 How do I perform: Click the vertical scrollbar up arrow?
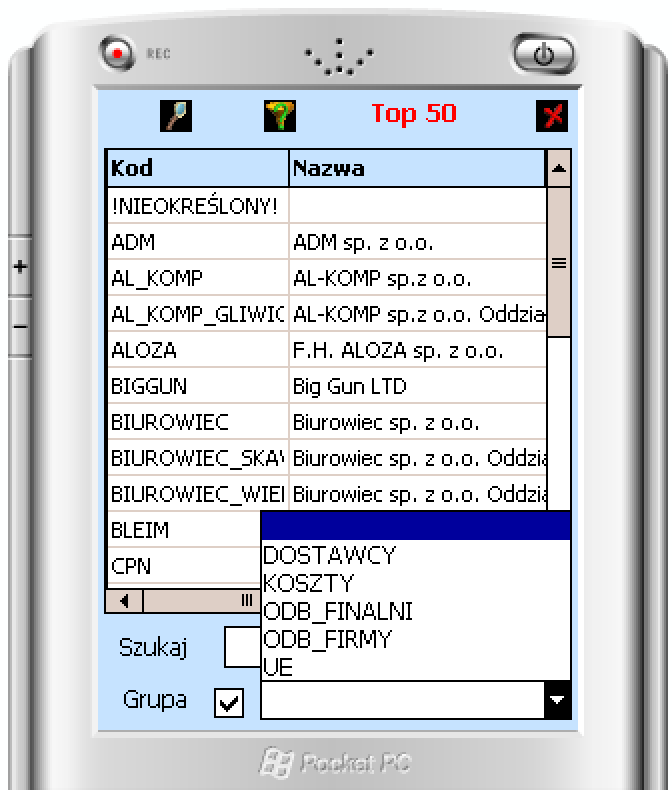558,168
